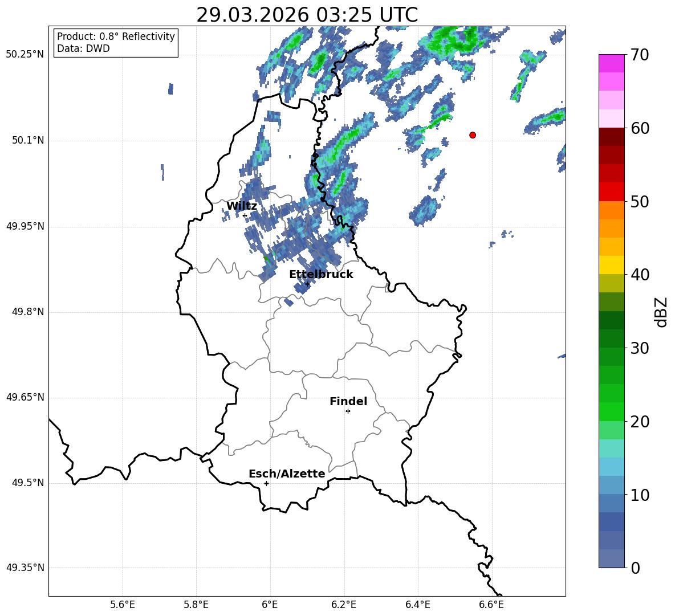
Task: Click the 50.1°N latitude label
Action: [28, 140]
